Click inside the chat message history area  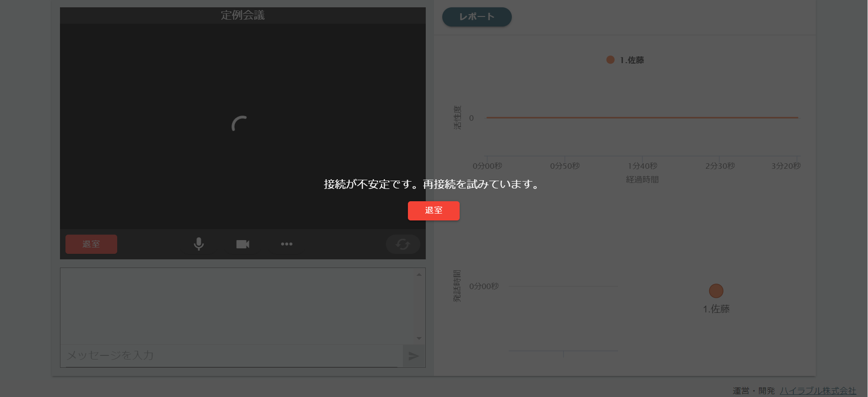point(238,306)
